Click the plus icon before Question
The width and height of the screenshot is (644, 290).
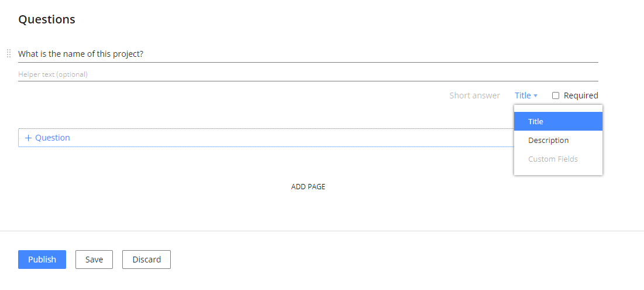coord(28,138)
